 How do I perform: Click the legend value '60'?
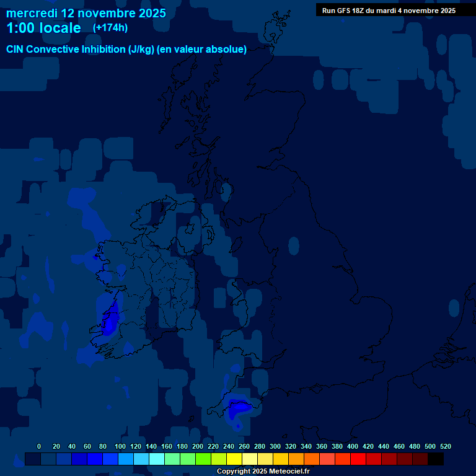coord(87,446)
